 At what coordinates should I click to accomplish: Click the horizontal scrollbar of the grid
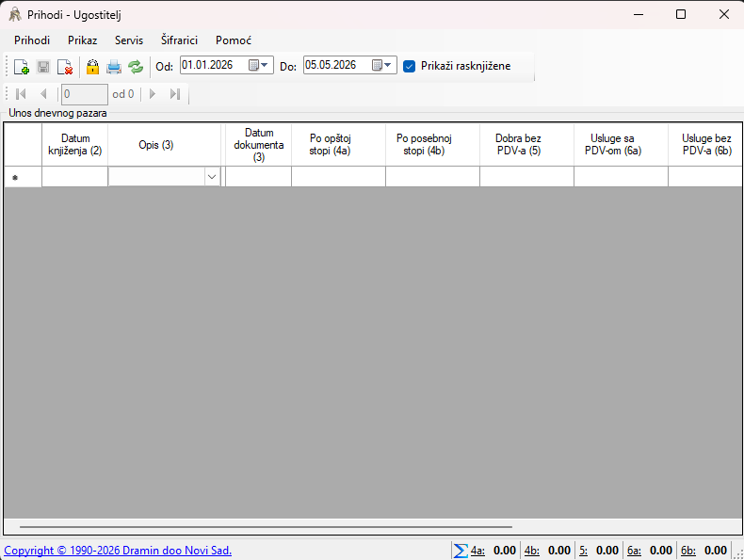[x=266, y=526]
